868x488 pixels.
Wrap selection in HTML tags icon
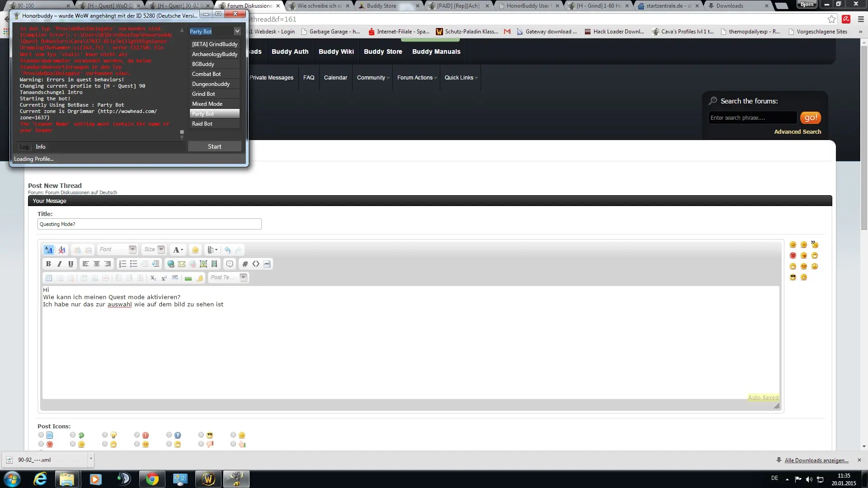256,264
